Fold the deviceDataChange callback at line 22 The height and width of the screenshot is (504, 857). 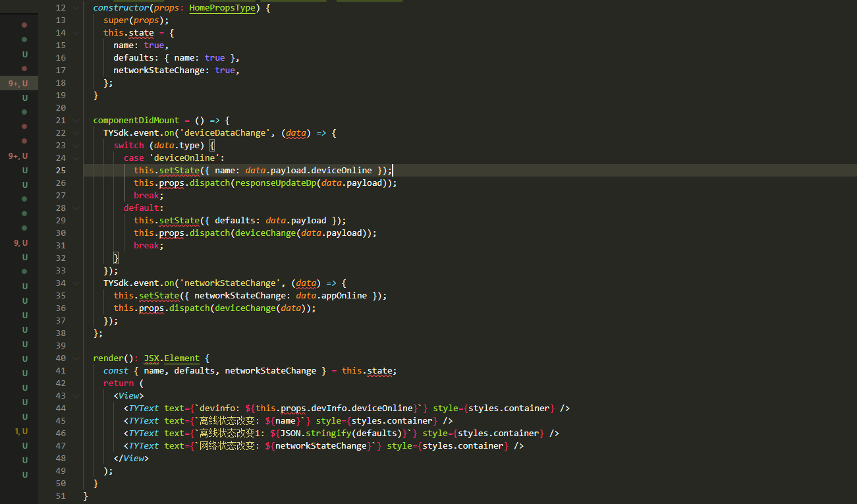[x=77, y=133]
